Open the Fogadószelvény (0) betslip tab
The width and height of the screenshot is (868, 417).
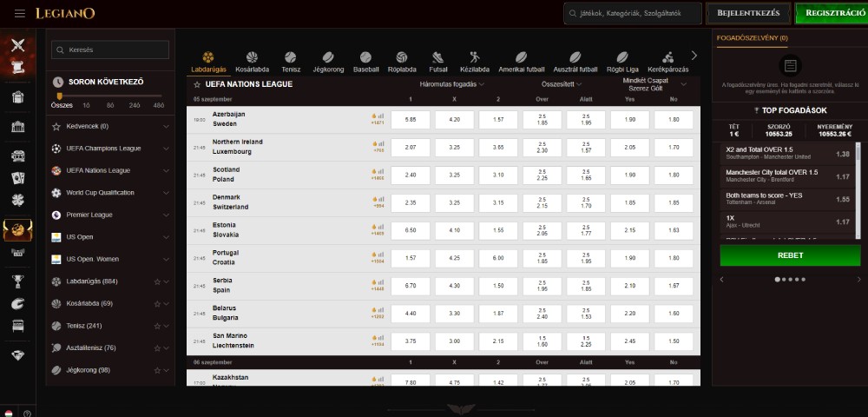pyautogui.click(x=752, y=38)
